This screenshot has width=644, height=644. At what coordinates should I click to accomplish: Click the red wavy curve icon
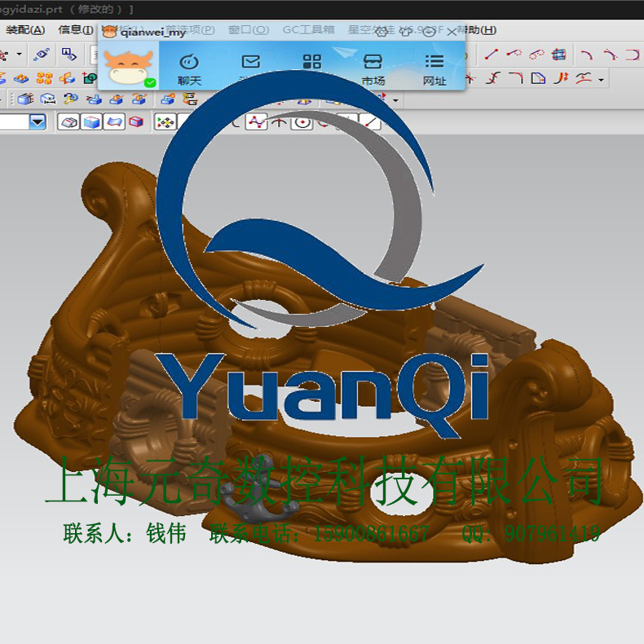coord(583,78)
